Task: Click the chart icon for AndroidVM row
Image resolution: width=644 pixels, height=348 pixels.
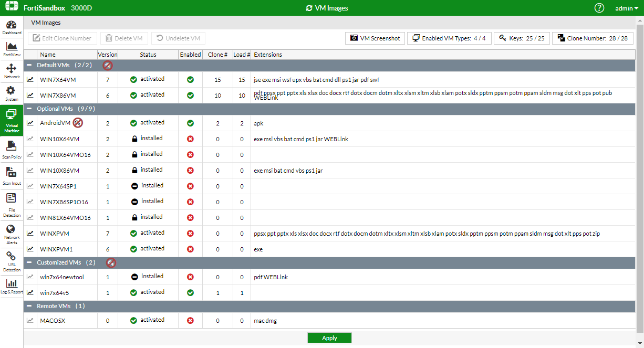Action: 30,123
